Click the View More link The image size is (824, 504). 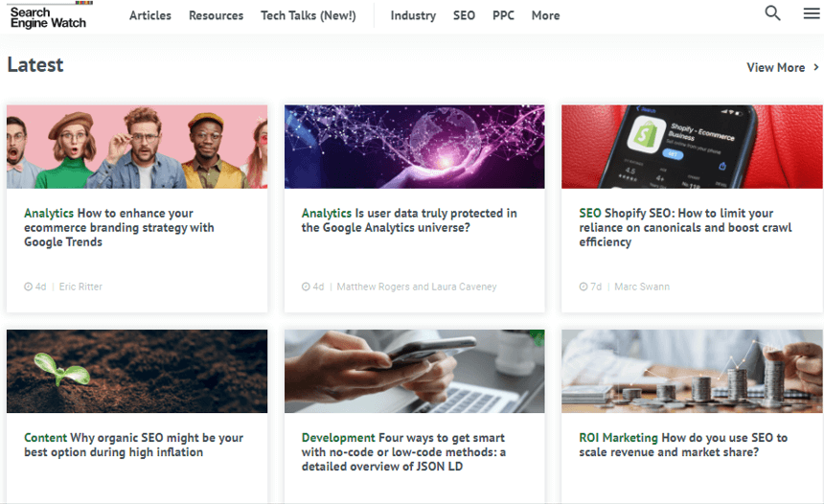pyautogui.click(x=776, y=67)
